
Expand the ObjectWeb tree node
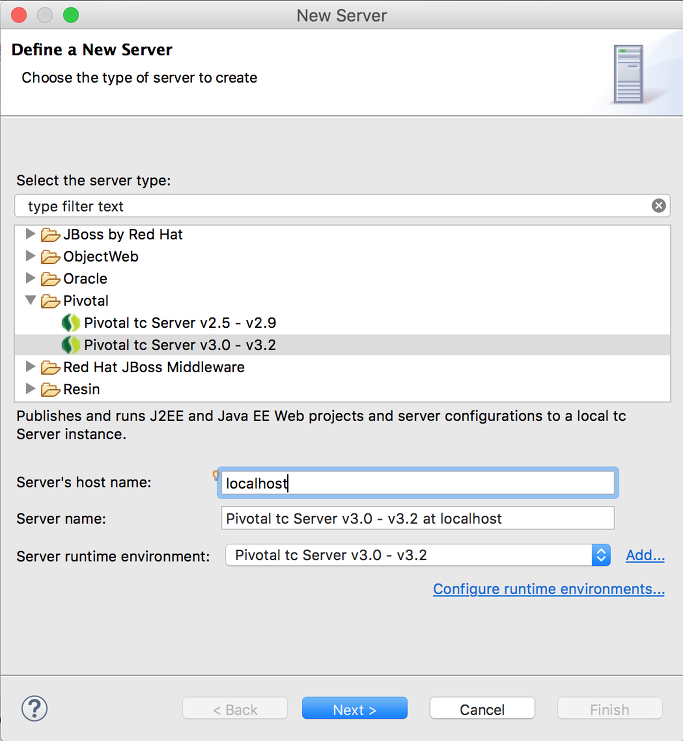click(x=30, y=256)
